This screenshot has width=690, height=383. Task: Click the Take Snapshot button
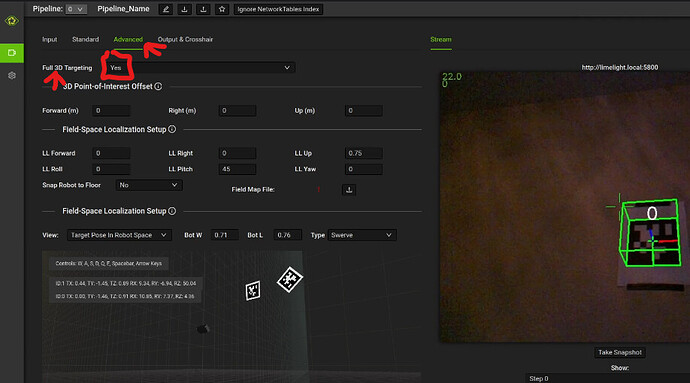(620, 352)
